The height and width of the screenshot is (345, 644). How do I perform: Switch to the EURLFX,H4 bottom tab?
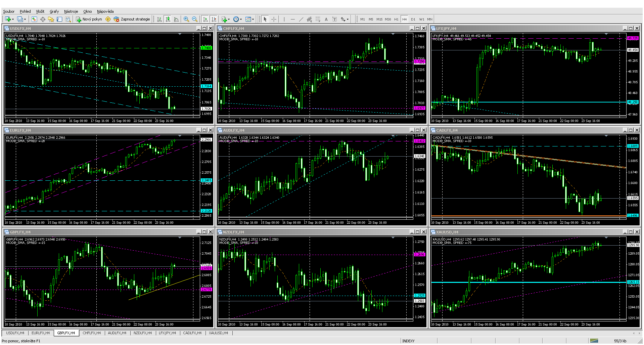point(41,333)
